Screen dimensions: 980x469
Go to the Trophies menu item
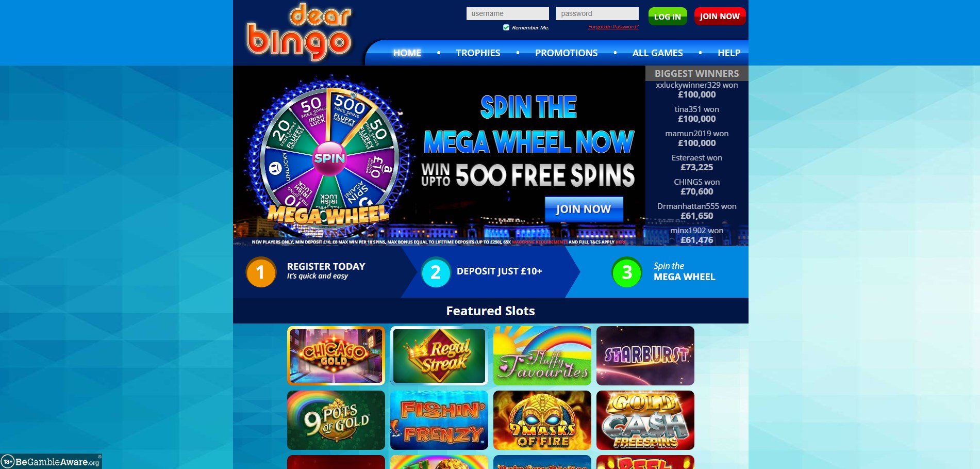pyautogui.click(x=478, y=53)
